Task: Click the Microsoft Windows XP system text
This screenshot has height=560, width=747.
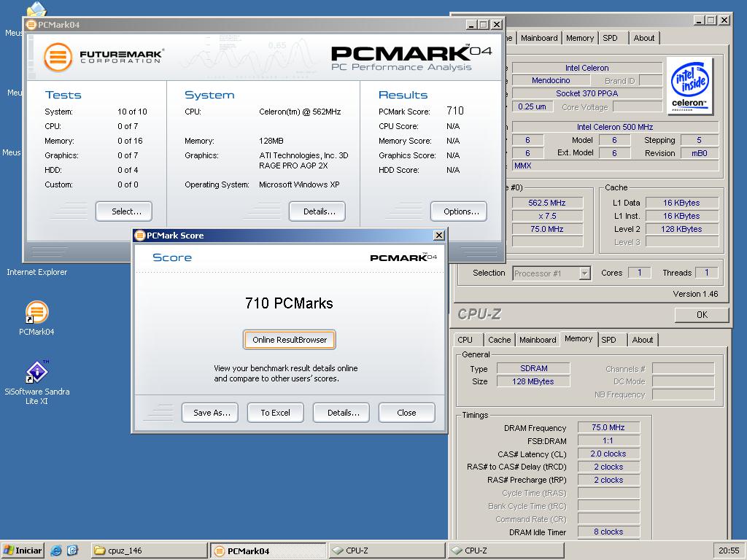Action: pos(299,184)
